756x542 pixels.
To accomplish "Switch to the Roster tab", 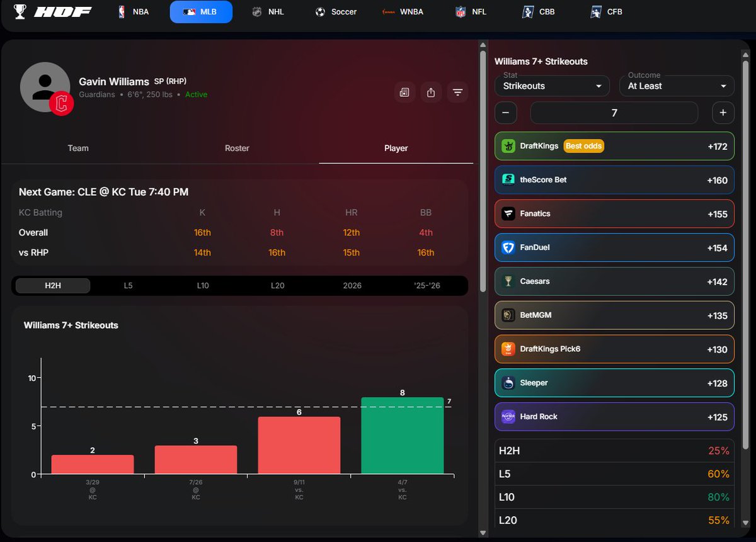I will [x=237, y=149].
